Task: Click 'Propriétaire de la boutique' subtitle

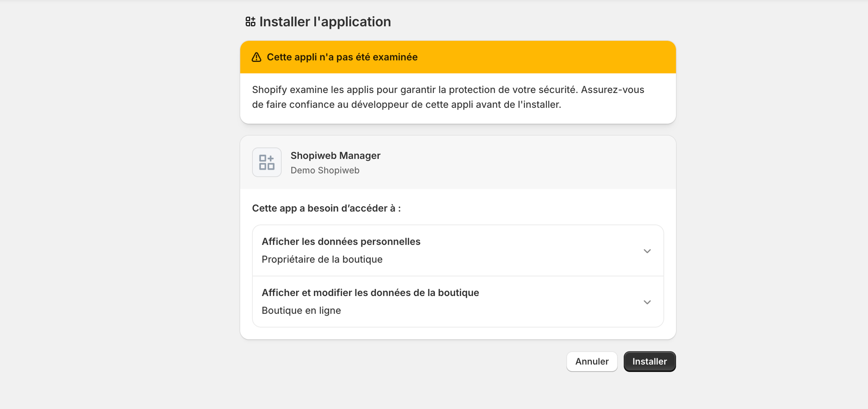Action: 322,259
